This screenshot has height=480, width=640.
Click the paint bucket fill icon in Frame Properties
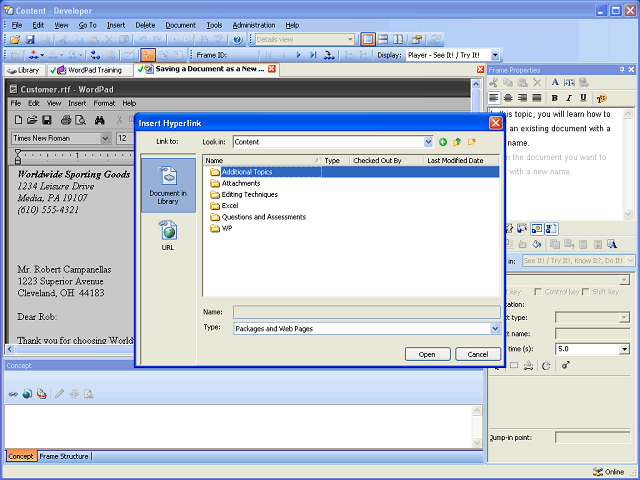click(x=537, y=244)
